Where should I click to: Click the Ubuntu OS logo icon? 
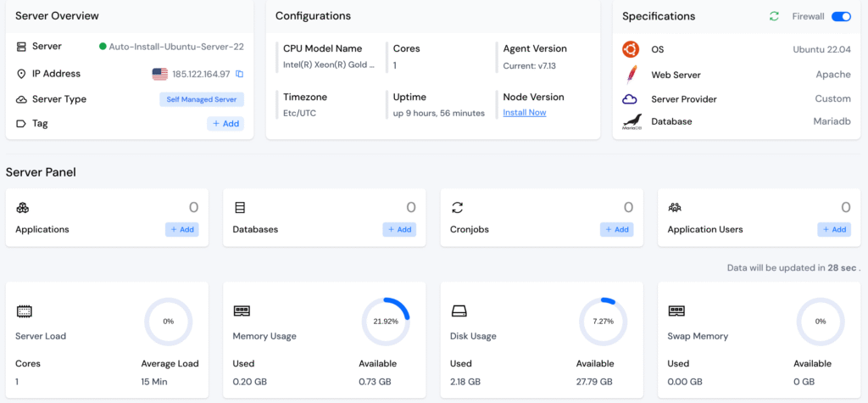[630, 50]
